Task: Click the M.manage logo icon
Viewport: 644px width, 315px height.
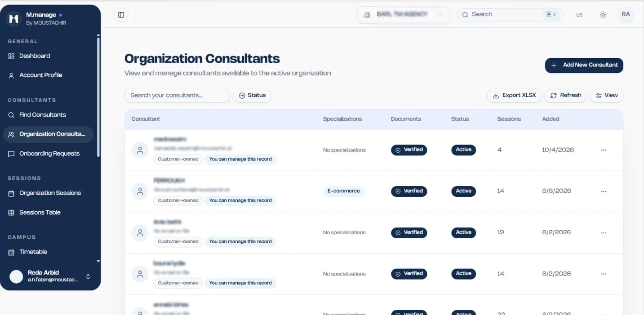Action: (14, 19)
